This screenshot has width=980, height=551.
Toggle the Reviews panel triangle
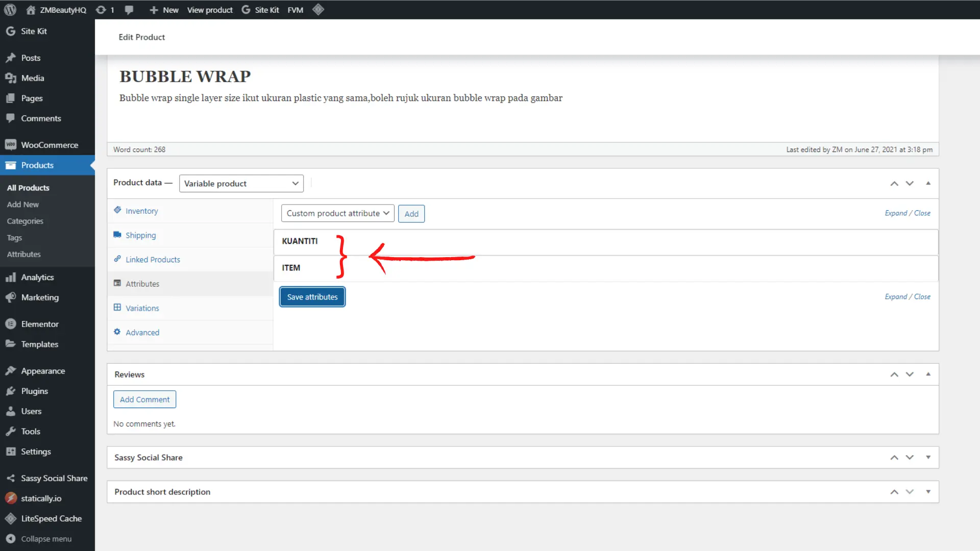pyautogui.click(x=928, y=374)
